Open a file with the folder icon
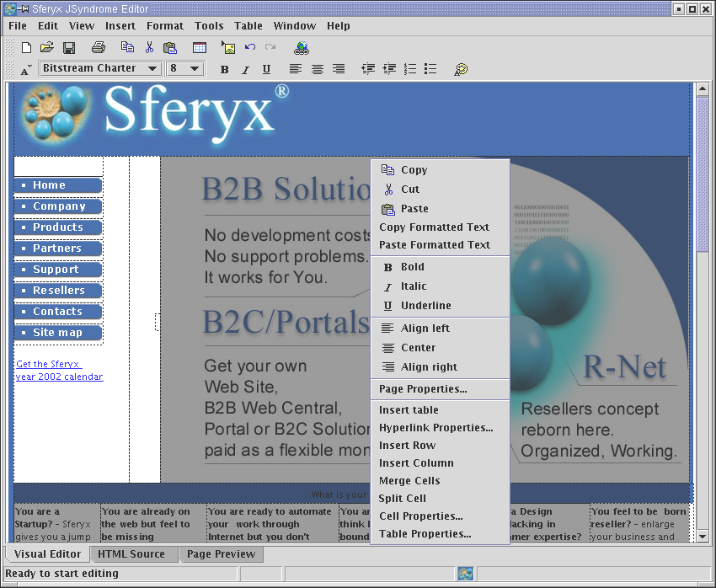 [x=47, y=48]
